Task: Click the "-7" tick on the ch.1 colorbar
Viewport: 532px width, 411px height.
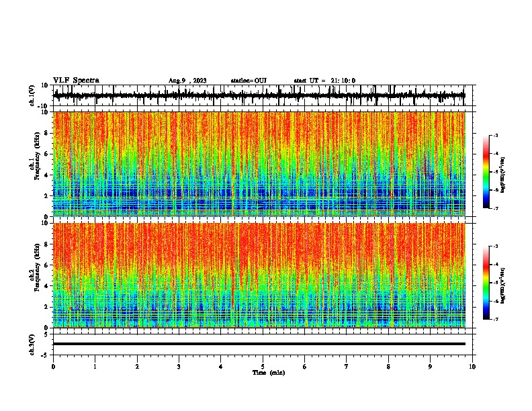Action: (x=495, y=208)
